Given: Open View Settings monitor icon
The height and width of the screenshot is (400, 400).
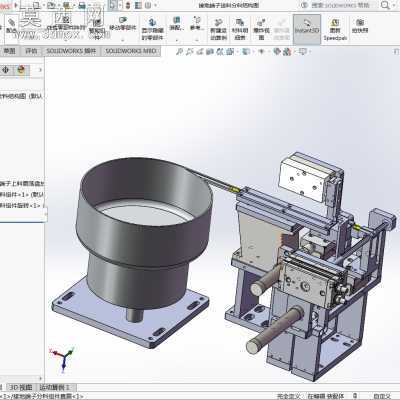Looking at the screenshot, I should [303, 52].
